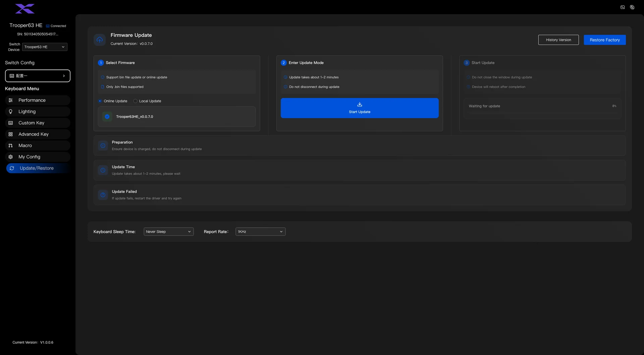
Task: Click the Firmware Update cloud upload icon
Action: click(x=100, y=40)
